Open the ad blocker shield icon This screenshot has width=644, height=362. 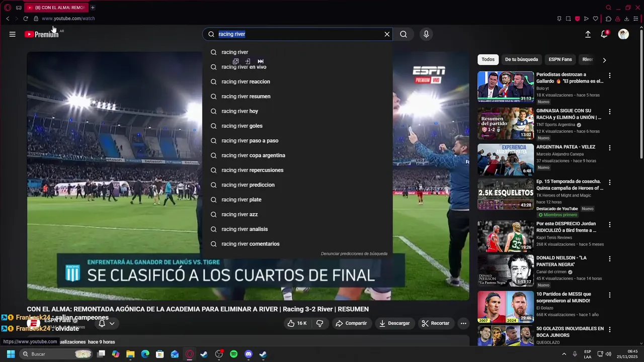577,19
